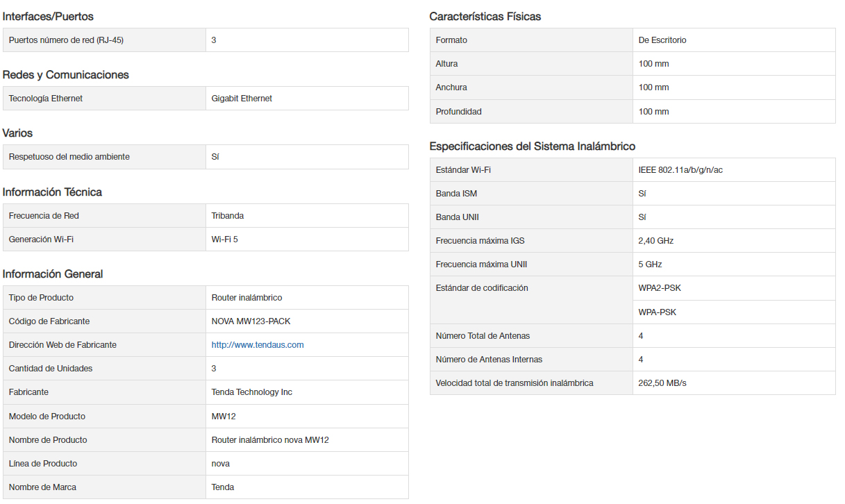Click the 'De Escritorio' value

click(662, 40)
